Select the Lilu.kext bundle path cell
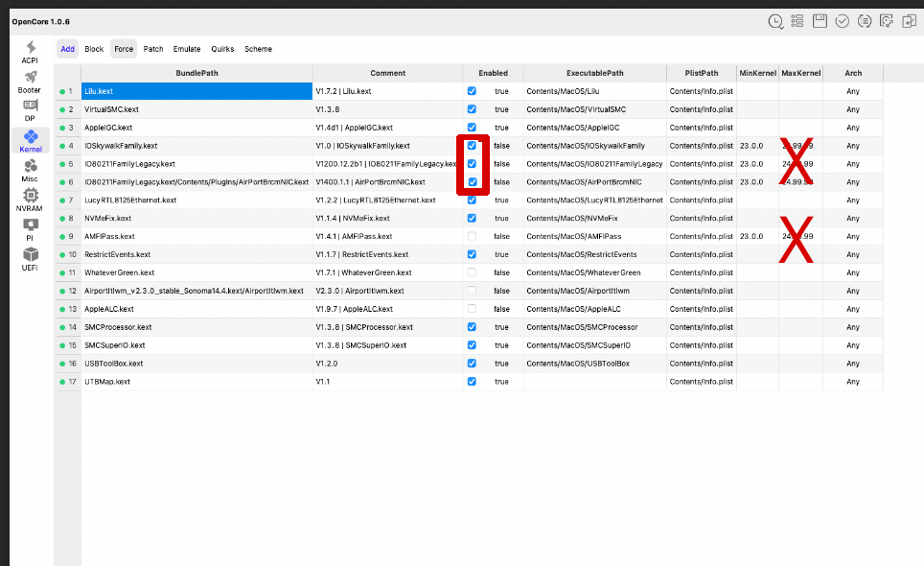Viewport: 924px width, 566px height. pos(196,91)
